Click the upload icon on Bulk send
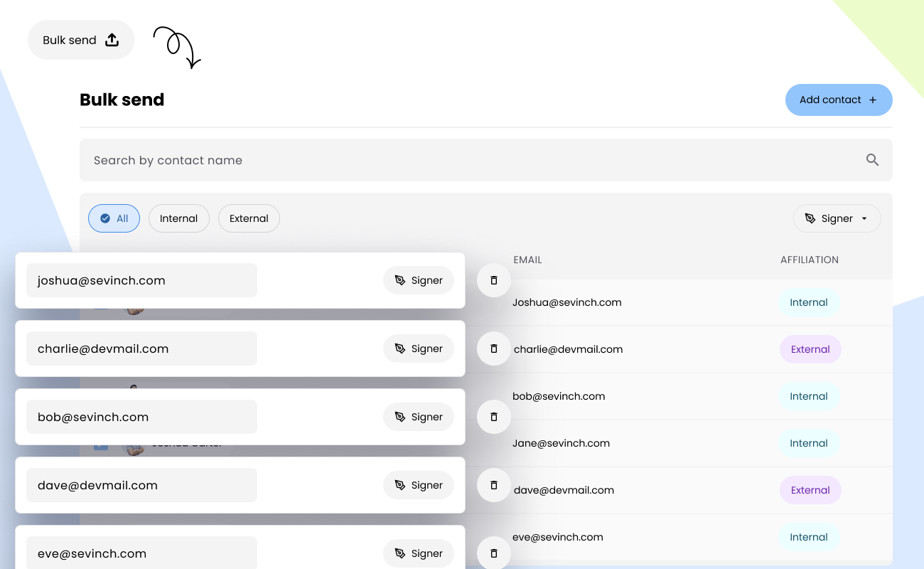 tap(112, 40)
